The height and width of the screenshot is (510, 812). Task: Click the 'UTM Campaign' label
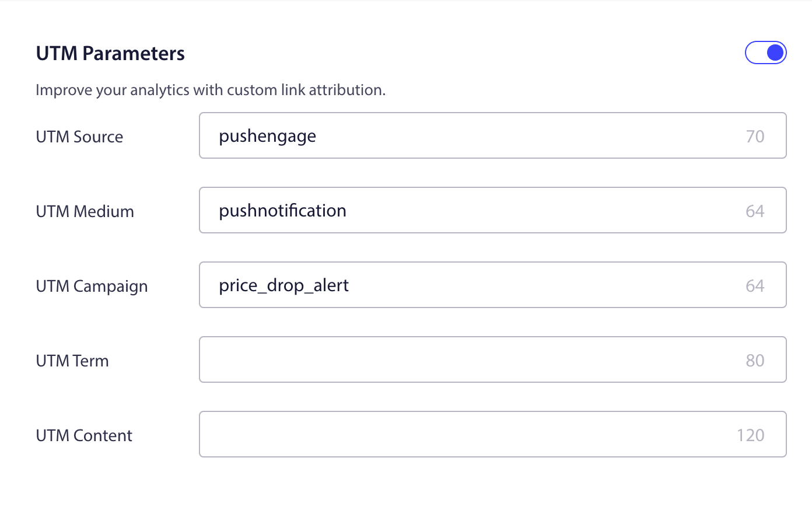[x=92, y=287]
